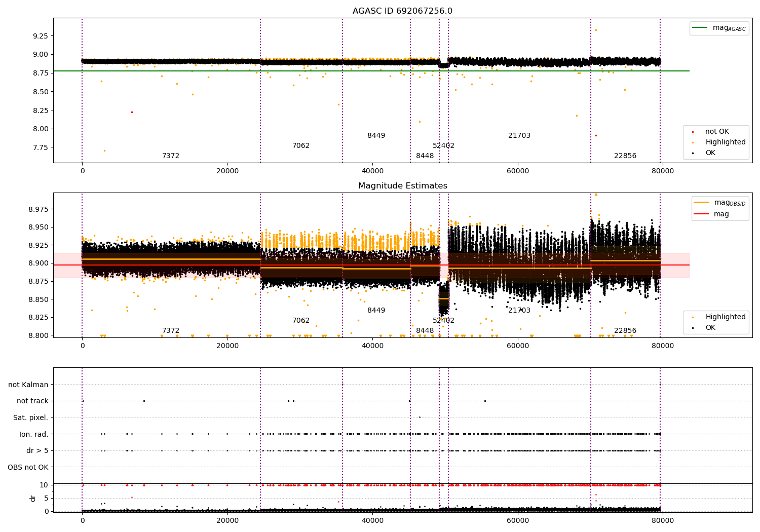
Task: Click the 7.75 y-axis tick label
Action: [x=41, y=147]
